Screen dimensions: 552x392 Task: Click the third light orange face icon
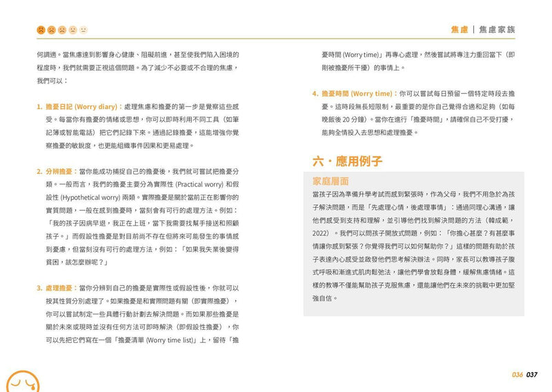click(x=62, y=30)
